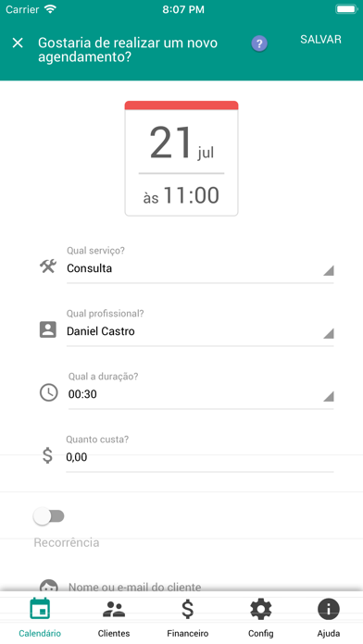Click the clock icon for duration
363x644 pixels.
click(48, 392)
